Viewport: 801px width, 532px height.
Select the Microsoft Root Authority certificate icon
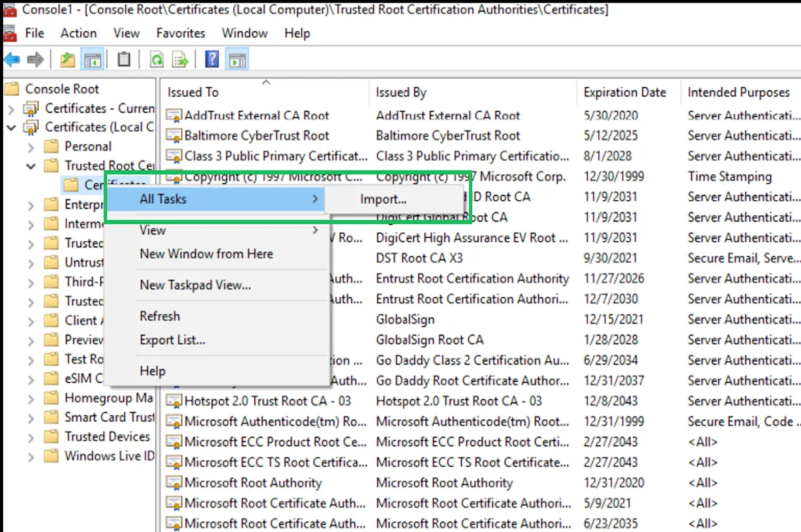174,483
